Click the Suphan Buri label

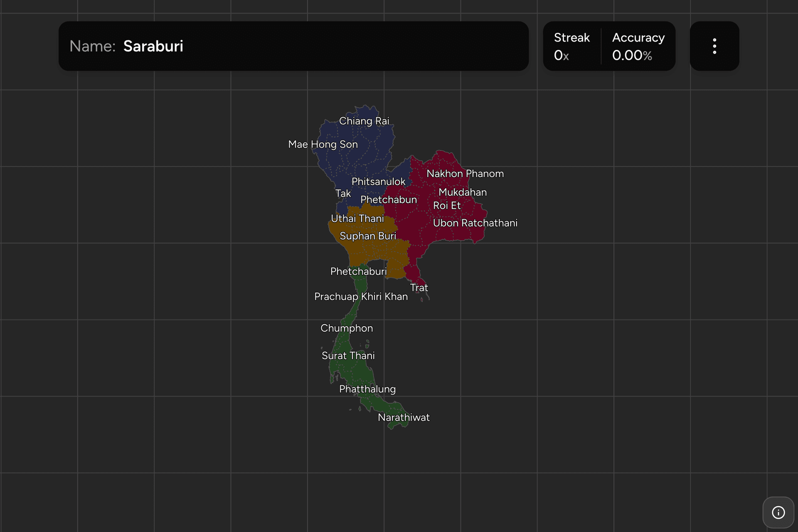[x=368, y=236]
